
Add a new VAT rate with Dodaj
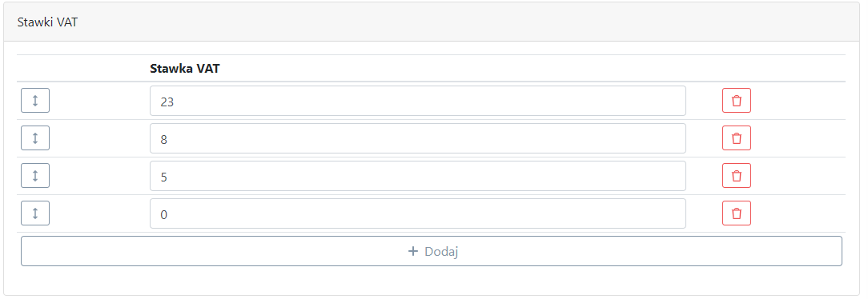[x=432, y=252]
